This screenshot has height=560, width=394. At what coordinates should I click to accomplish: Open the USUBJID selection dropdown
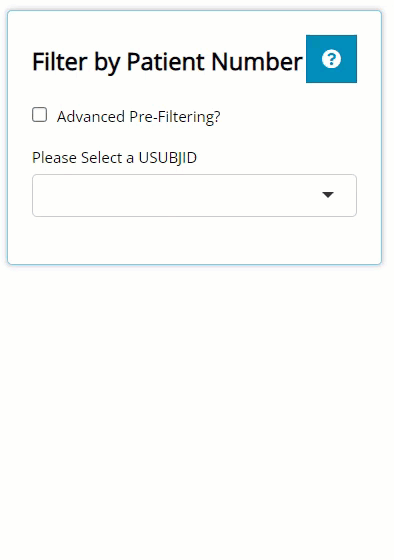pyautogui.click(x=194, y=195)
